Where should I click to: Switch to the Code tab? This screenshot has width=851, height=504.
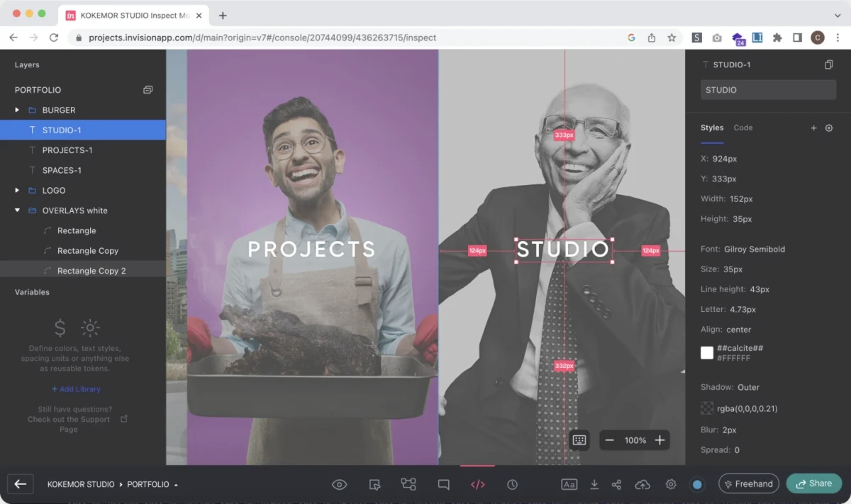click(742, 128)
